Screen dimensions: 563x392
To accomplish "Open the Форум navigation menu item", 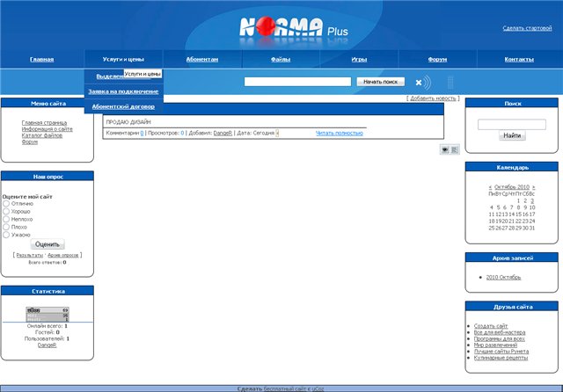I will tap(437, 60).
